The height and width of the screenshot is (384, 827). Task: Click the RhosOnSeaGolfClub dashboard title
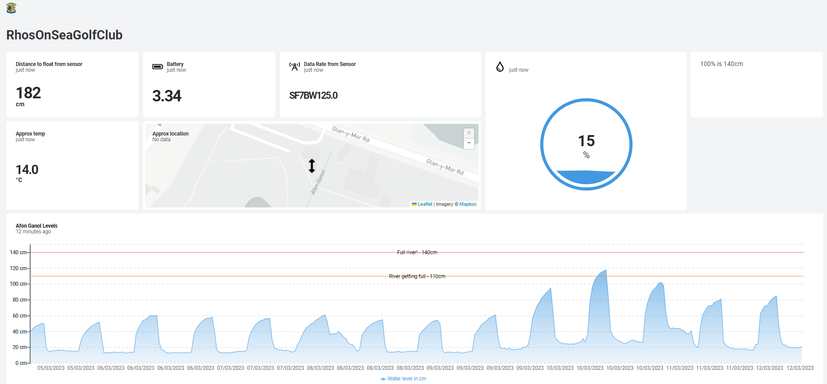click(x=64, y=35)
